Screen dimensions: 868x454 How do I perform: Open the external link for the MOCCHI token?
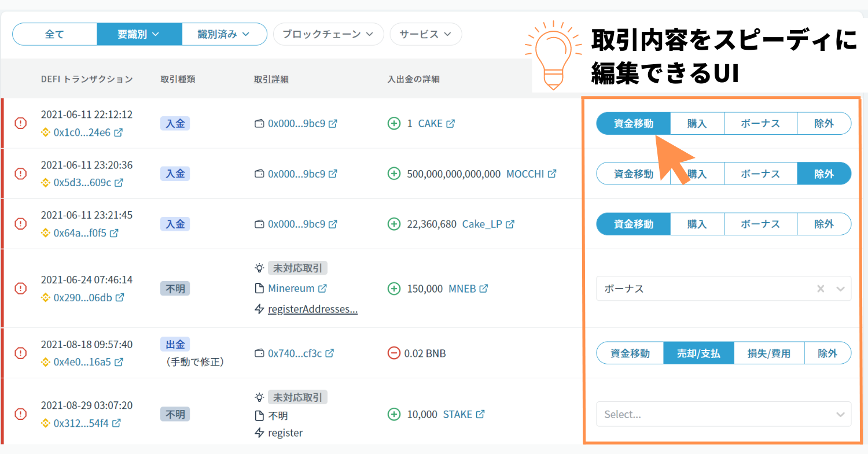coord(550,173)
